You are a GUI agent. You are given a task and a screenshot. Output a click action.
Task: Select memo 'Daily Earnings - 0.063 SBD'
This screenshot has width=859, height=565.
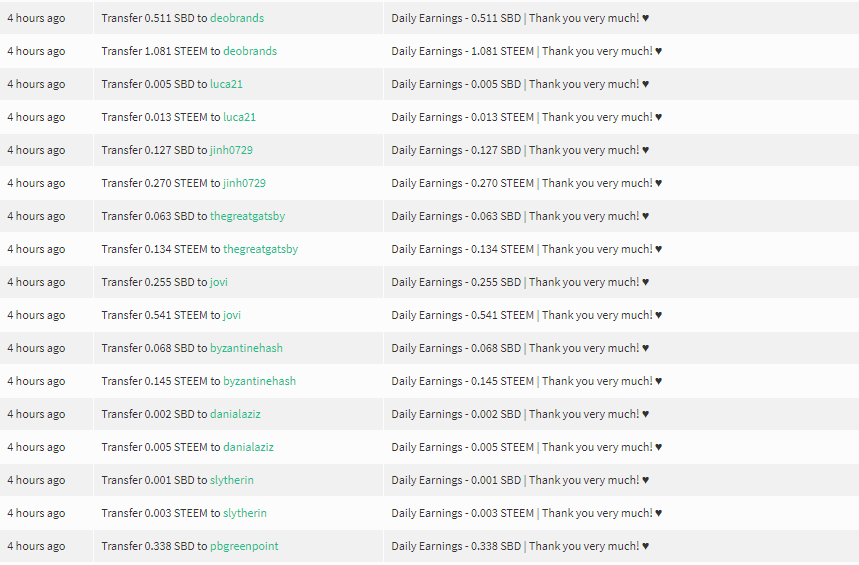pos(456,216)
